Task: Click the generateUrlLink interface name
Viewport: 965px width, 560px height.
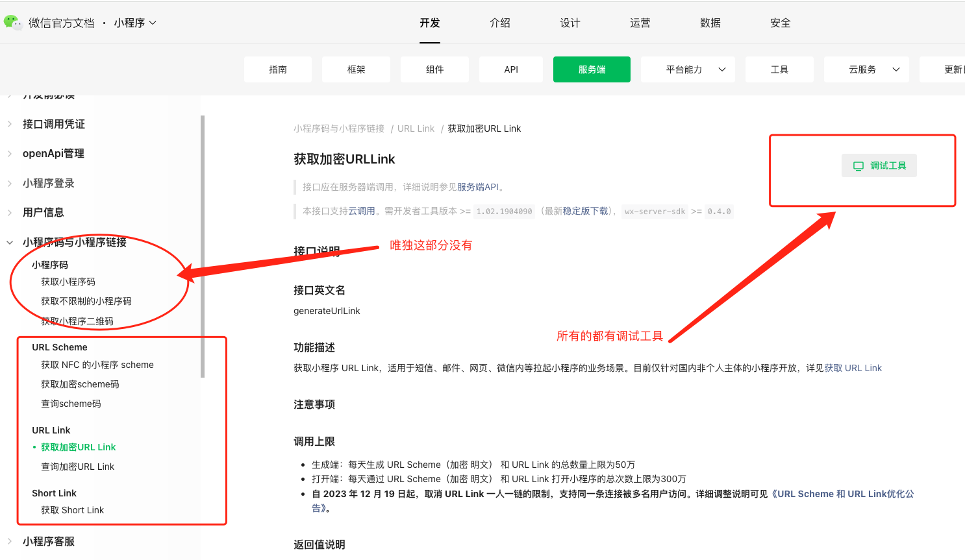Action: tap(327, 311)
